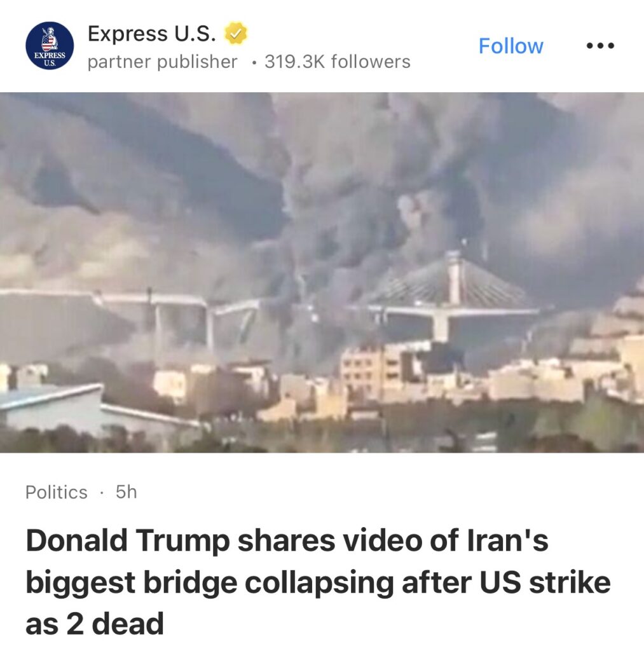
Task: Open the Donald Trump shares video headline
Action: tap(318, 582)
